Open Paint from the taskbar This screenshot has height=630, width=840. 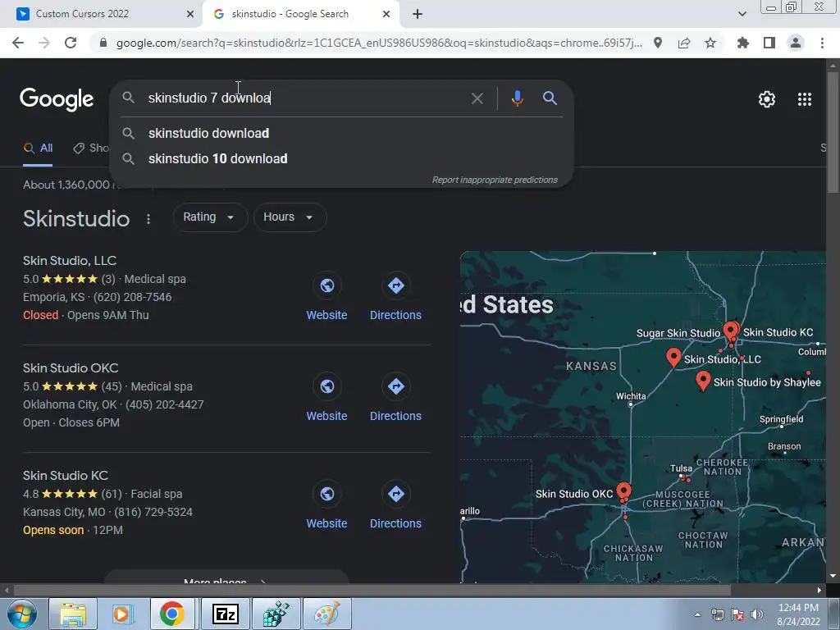(x=326, y=614)
